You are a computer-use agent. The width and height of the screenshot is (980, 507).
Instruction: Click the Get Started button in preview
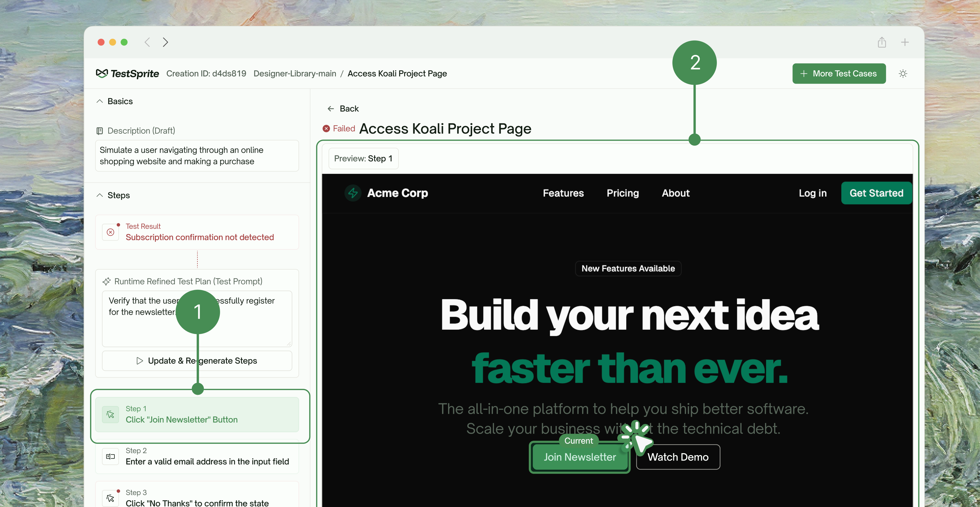pyautogui.click(x=877, y=193)
